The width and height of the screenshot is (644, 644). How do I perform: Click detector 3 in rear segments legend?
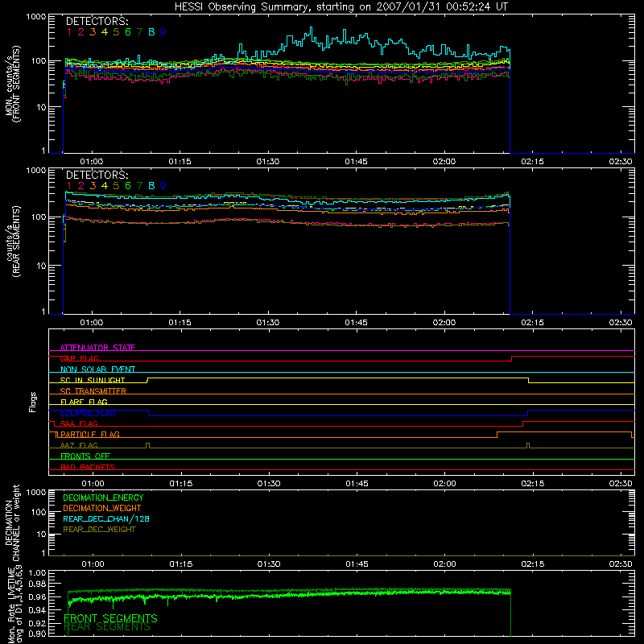[x=93, y=186]
